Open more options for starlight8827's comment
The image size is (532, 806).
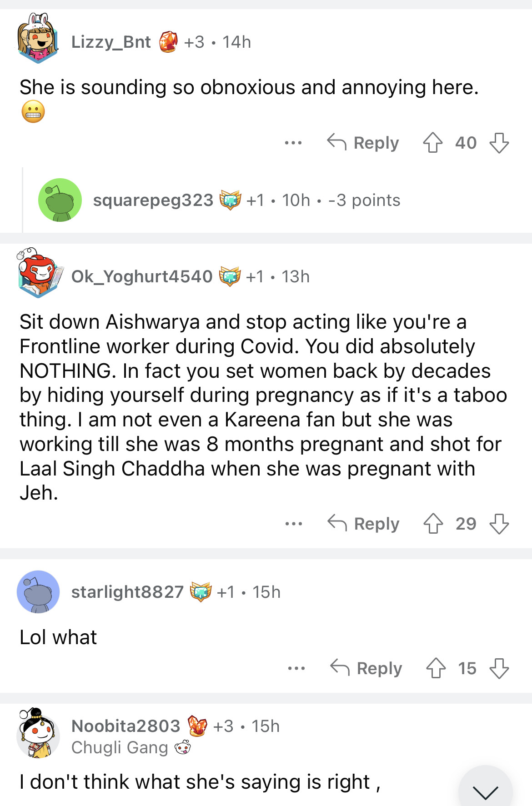[x=296, y=668]
